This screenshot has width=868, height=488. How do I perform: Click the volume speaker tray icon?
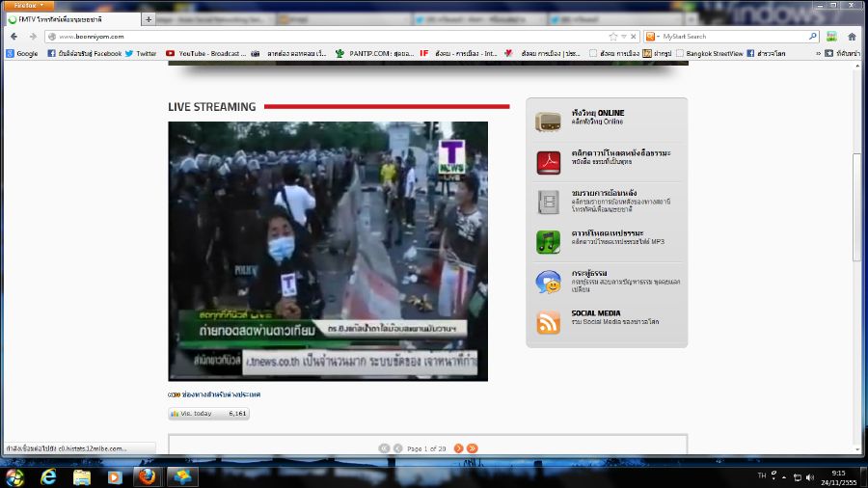pos(810,477)
